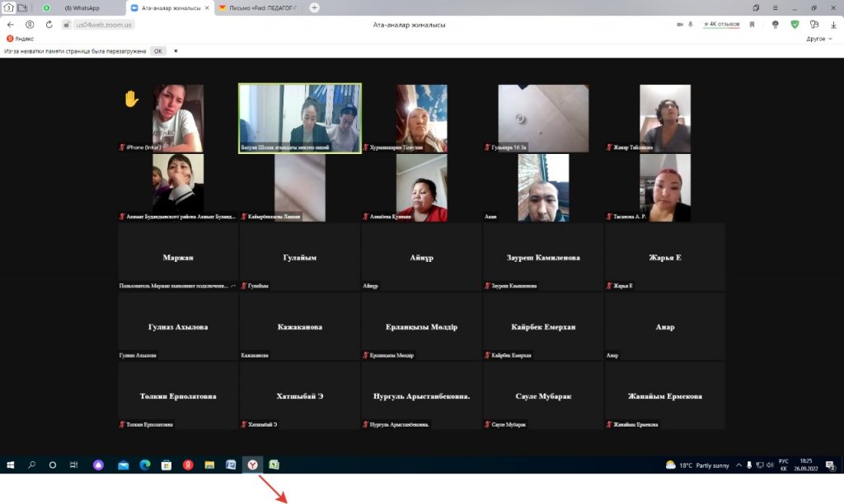Open Microsoft Edge from the taskbar

[145, 464]
